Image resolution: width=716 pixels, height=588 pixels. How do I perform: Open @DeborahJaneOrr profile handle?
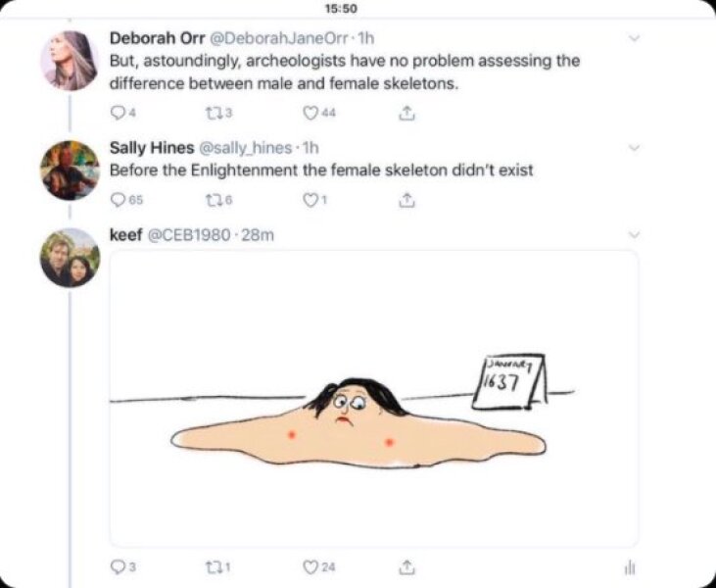279,38
